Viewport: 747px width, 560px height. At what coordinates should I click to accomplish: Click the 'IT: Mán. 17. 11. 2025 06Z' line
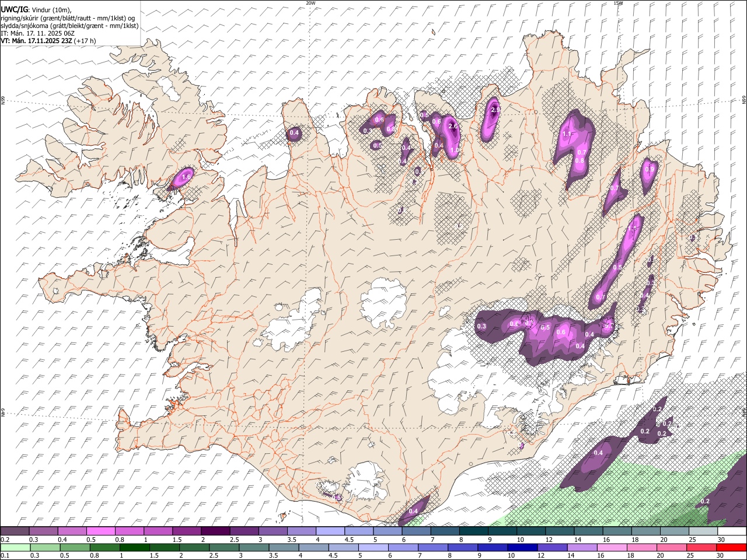click(x=38, y=33)
